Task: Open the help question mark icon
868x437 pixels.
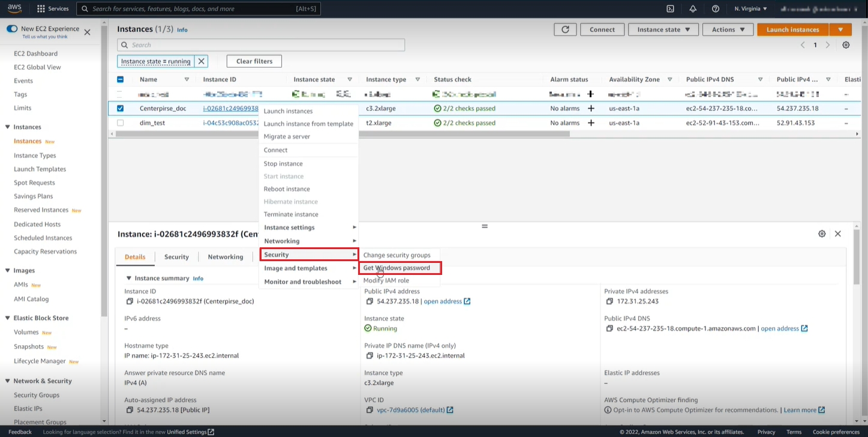Action: (715, 9)
